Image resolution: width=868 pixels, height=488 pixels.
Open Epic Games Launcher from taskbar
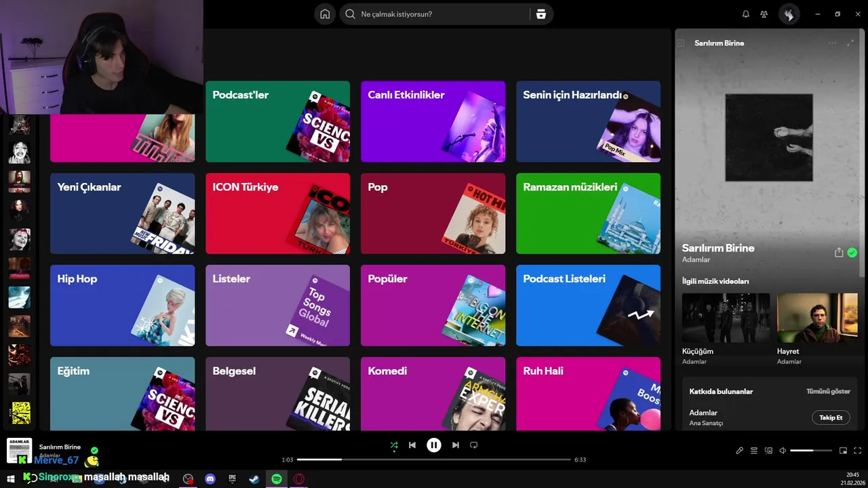[x=233, y=479]
